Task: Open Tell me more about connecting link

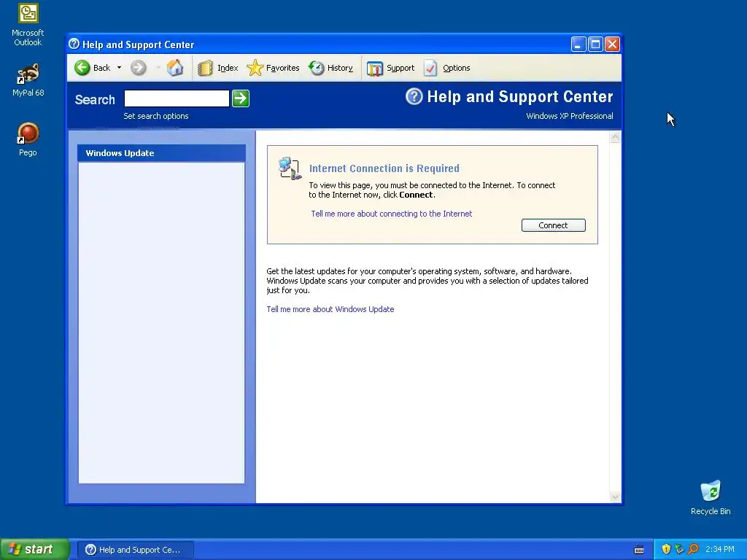Action: click(391, 214)
